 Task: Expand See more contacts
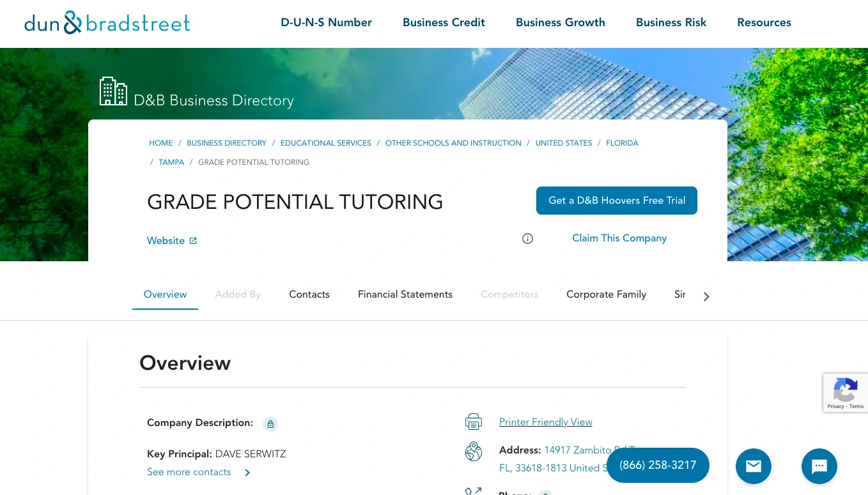[x=189, y=472]
